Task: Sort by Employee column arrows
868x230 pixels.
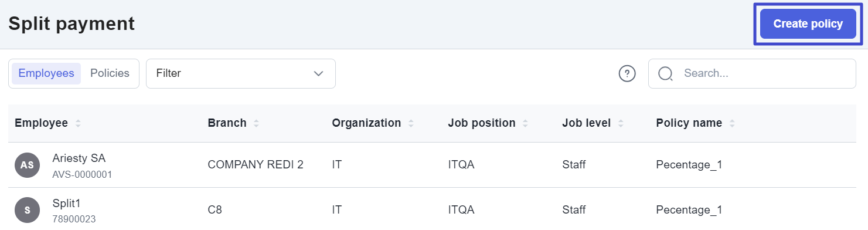Action: coord(78,124)
